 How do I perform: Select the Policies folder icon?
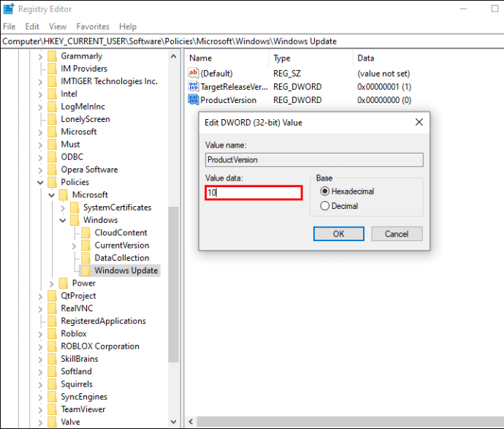coord(52,182)
